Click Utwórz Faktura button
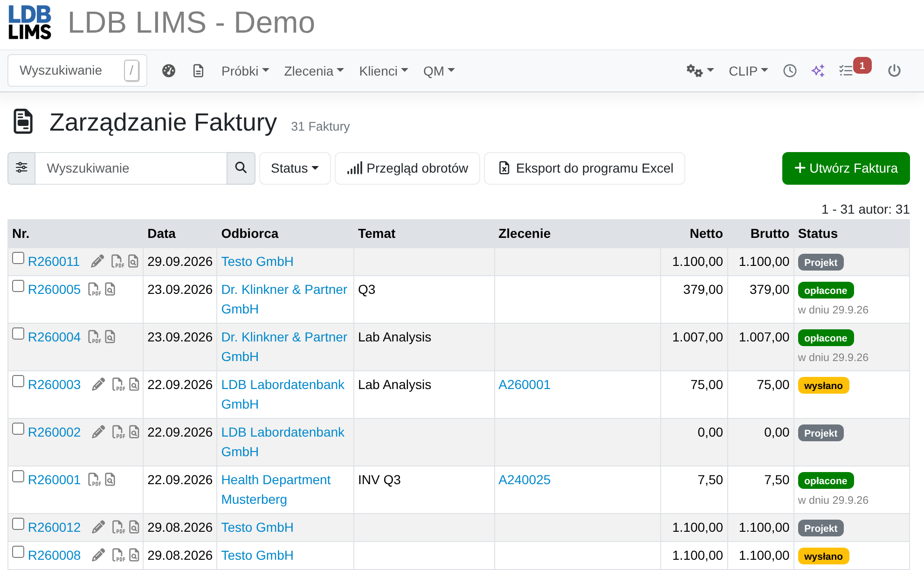Screen dimensions: 924x570 pos(846,168)
